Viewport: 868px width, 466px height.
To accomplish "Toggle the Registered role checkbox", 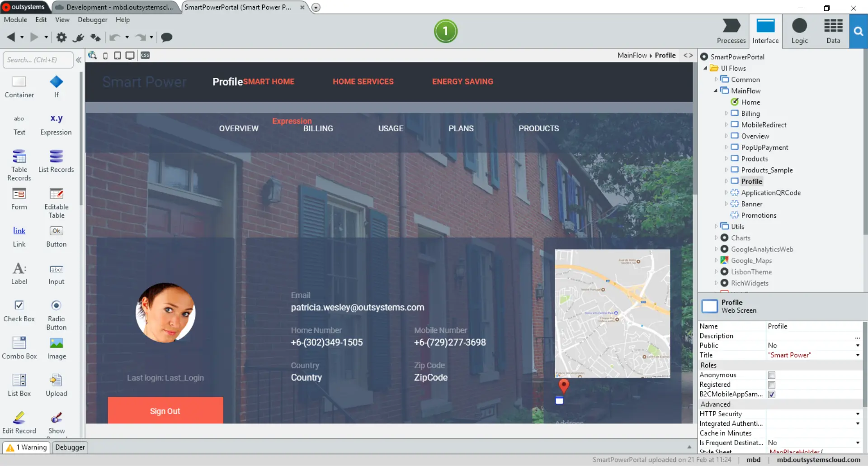I will click(x=772, y=385).
